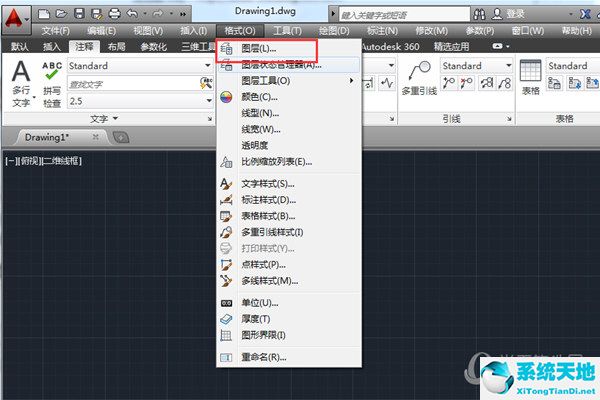Click the AutoCAD application logo button
Screen dimensions: 600x400
coord(16,20)
